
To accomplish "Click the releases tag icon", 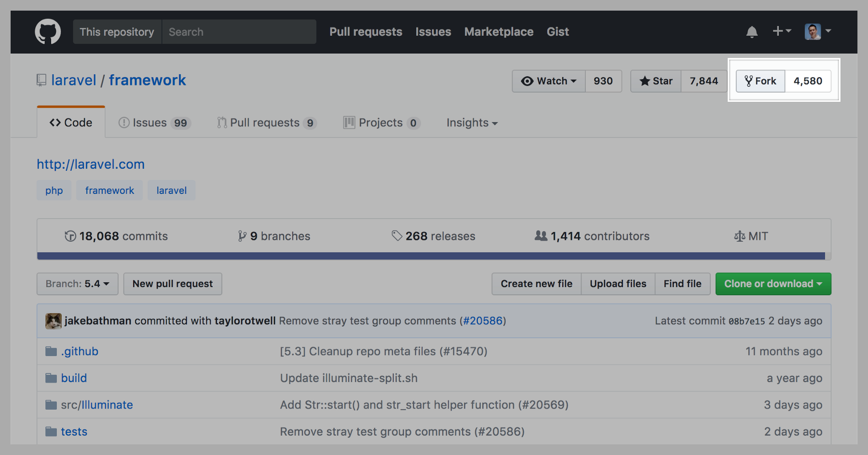I will (x=397, y=235).
